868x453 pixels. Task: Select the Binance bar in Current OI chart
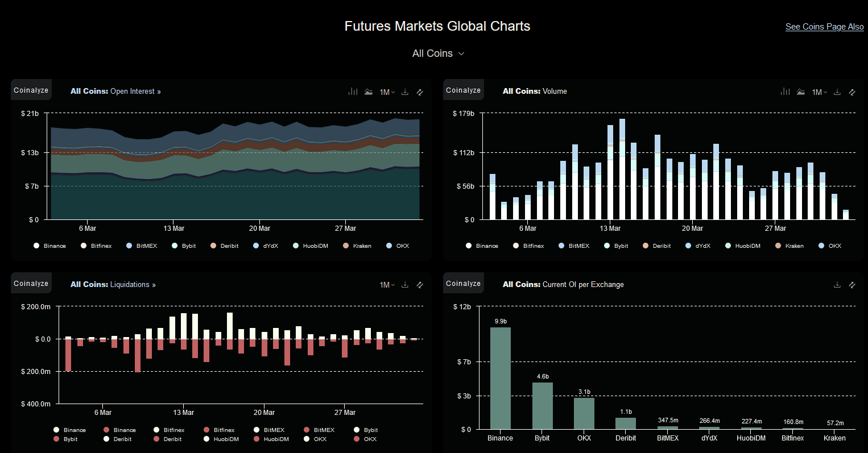coord(501,378)
